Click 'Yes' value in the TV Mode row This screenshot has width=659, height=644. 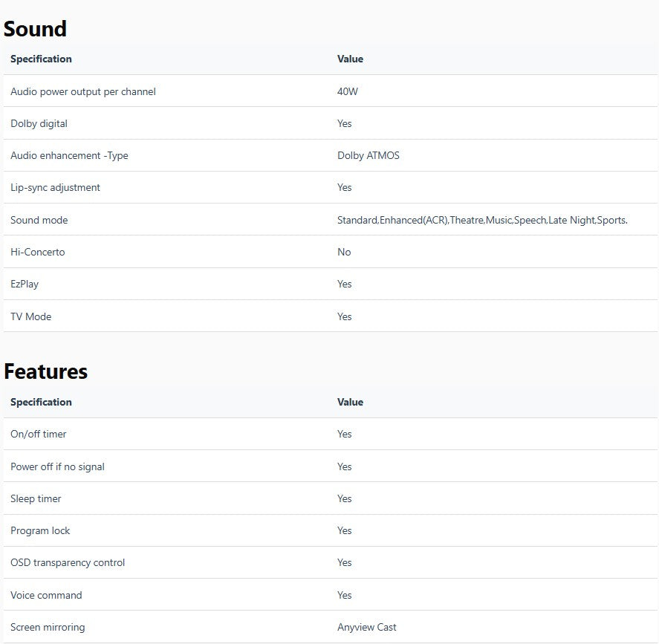point(344,316)
